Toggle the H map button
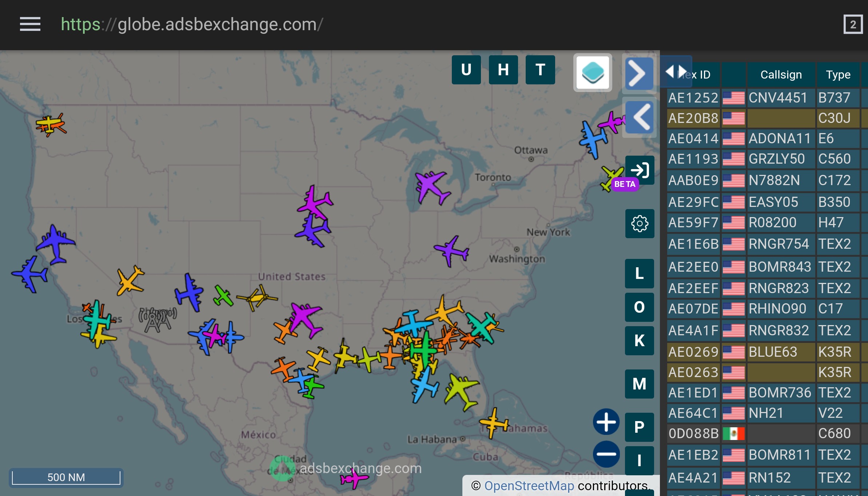This screenshot has width=868, height=496. [503, 70]
